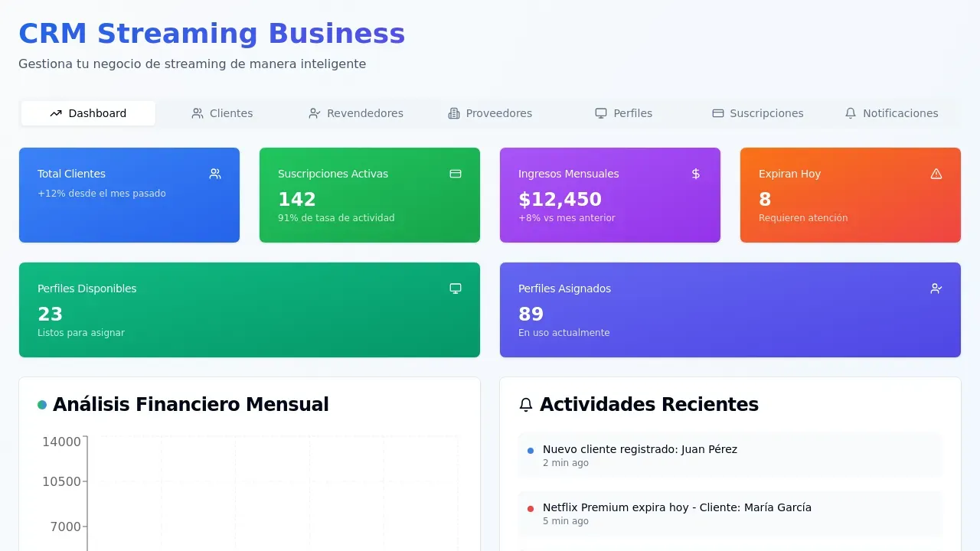Click the warning triangle on Expiran Hoy card
The image size is (980, 551).
tap(936, 174)
